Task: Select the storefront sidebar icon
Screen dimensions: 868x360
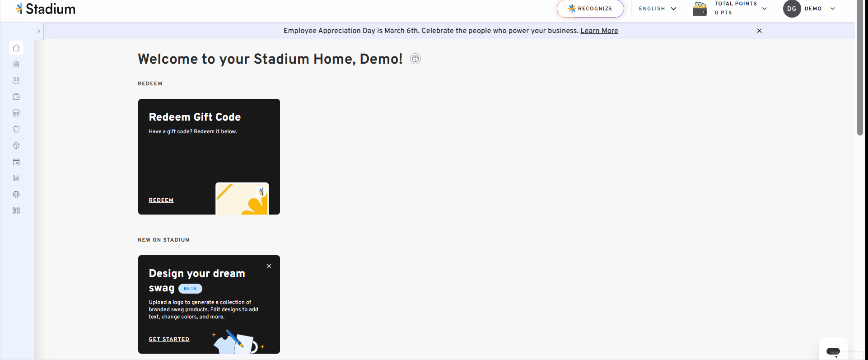Action: pyautogui.click(x=16, y=113)
